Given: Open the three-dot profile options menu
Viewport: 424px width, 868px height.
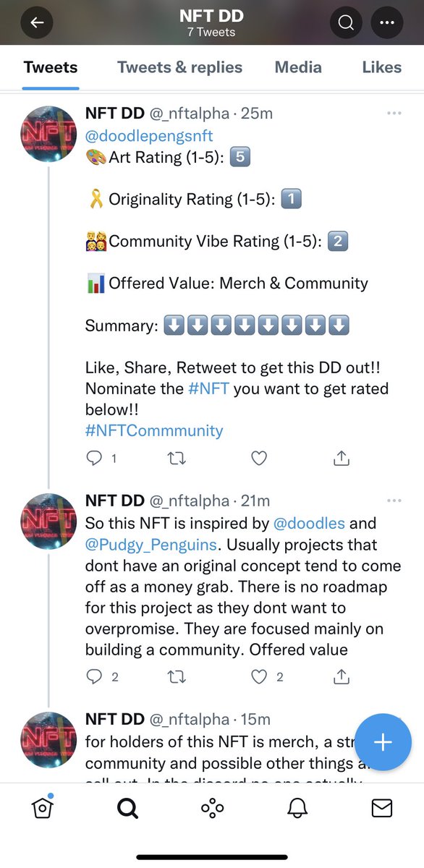Looking at the screenshot, I should point(386,23).
